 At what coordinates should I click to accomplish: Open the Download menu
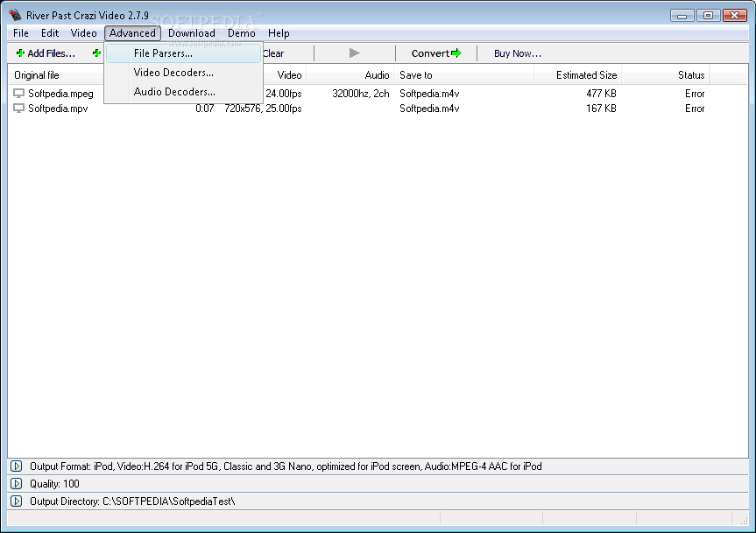pos(192,33)
